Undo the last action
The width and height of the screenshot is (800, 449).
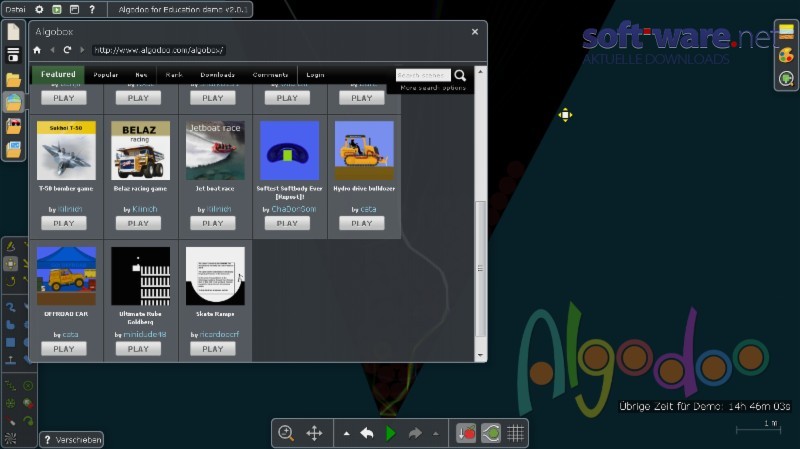coord(367,433)
